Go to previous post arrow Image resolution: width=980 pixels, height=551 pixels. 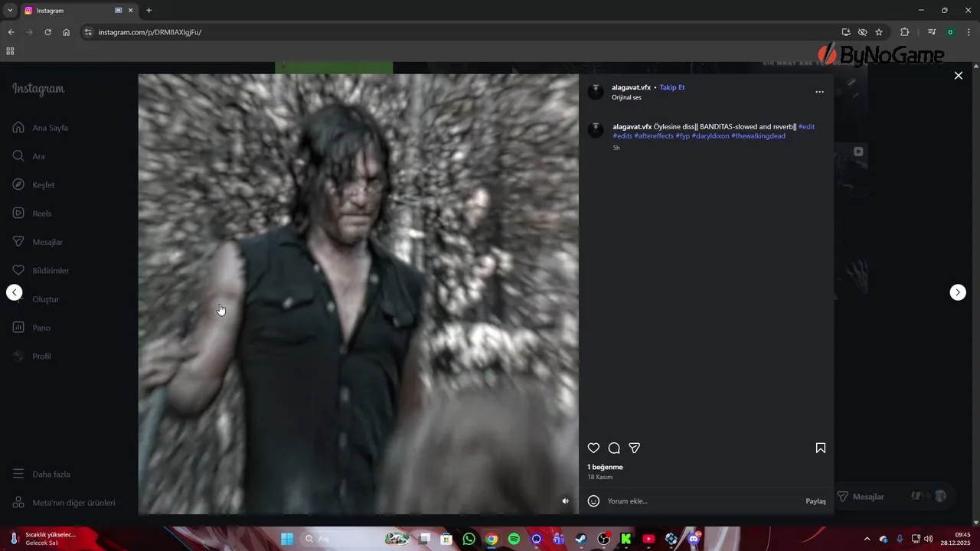15,292
